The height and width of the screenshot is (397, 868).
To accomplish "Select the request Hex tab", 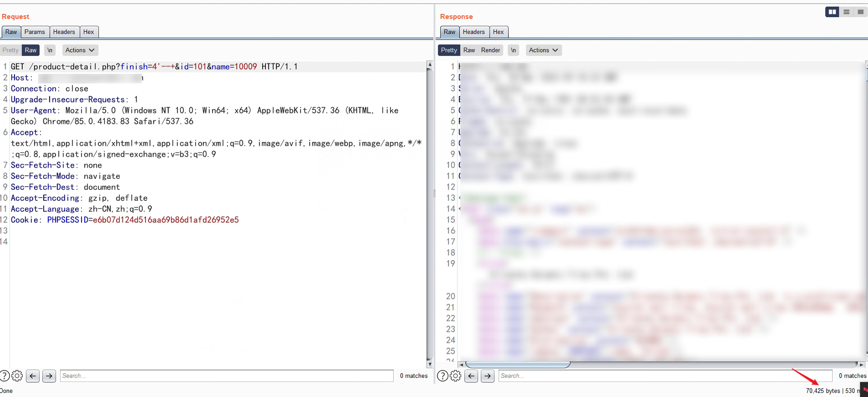I will click(89, 32).
